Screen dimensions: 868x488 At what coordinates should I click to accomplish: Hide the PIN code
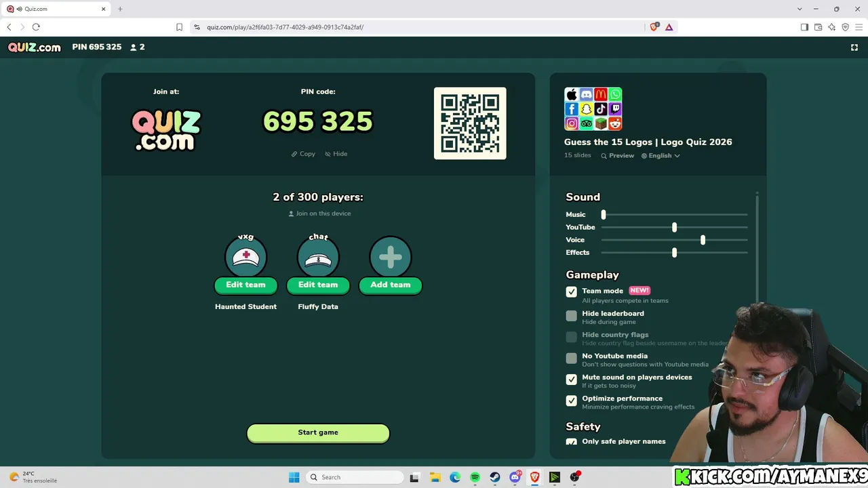coord(336,154)
